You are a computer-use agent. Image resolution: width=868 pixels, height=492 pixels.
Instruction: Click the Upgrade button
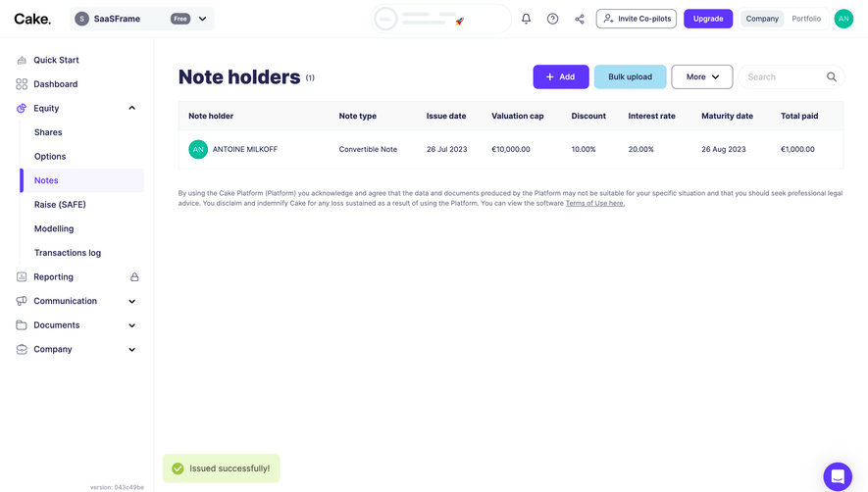(708, 19)
